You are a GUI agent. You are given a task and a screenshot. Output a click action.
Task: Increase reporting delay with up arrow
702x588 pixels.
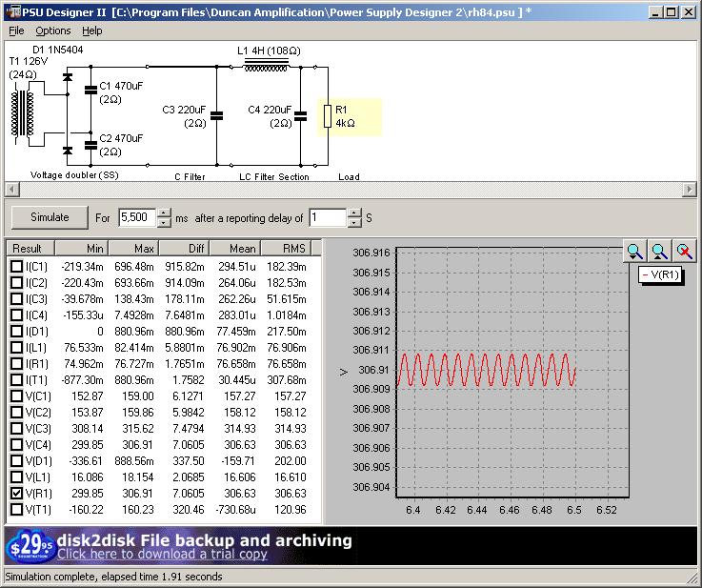(354, 213)
